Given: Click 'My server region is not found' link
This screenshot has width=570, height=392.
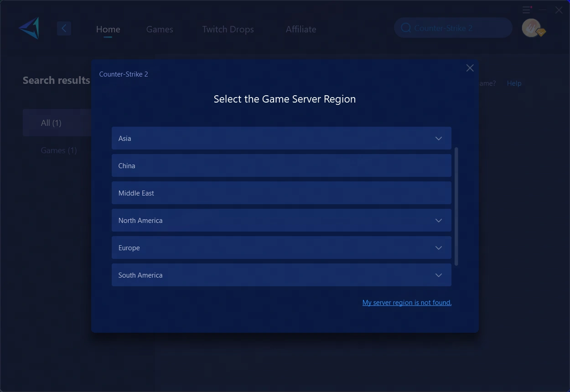Looking at the screenshot, I should click(407, 303).
